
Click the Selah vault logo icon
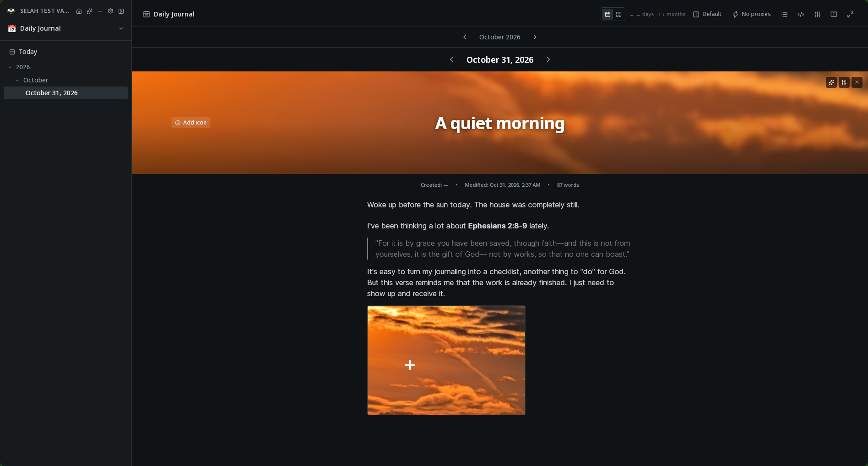pos(11,11)
